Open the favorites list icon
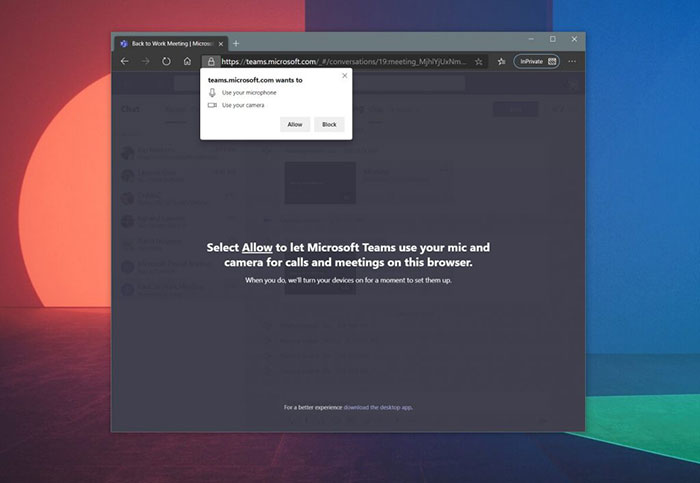Viewport: 700px width, 483px height. (x=501, y=62)
